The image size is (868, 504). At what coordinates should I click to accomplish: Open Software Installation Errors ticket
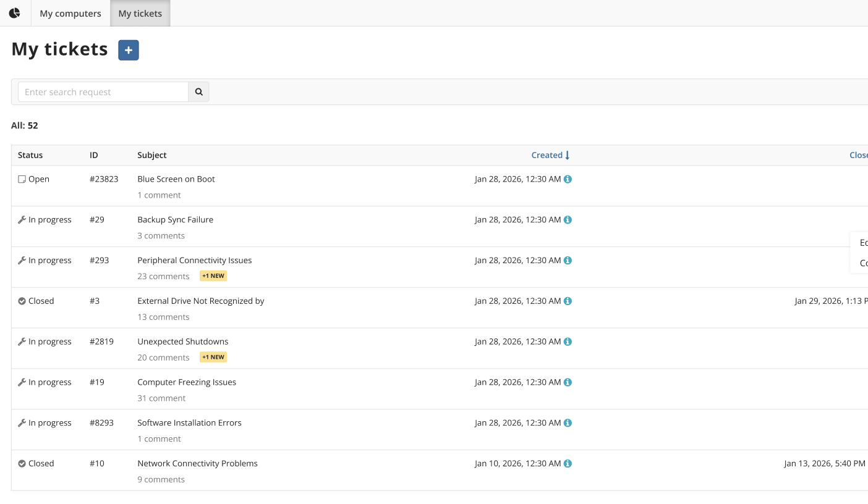pos(189,423)
